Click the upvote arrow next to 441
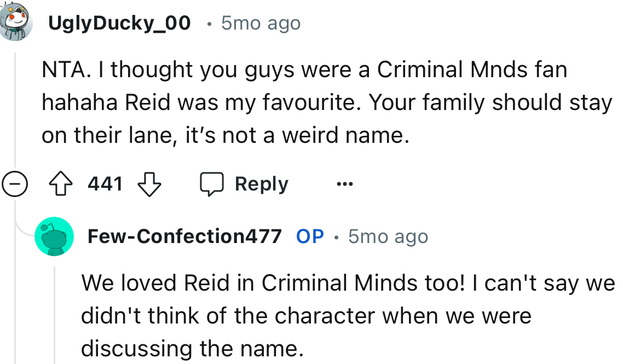The width and height of the screenshot is (623, 364). (61, 184)
